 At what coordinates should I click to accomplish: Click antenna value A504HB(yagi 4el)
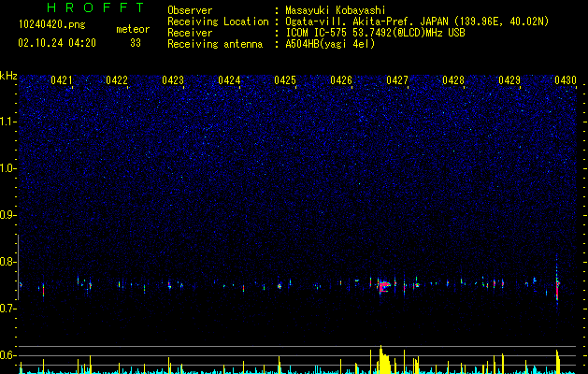(x=330, y=44)
